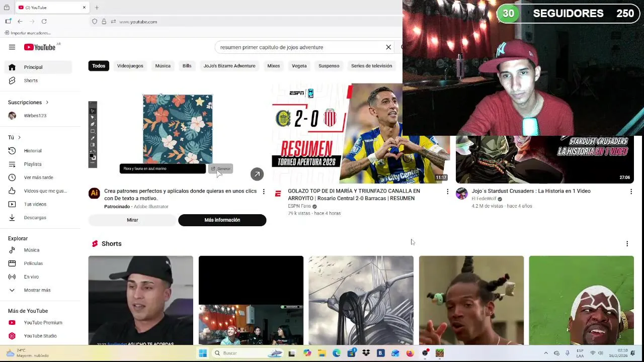
Task: Click the Mirar button
Action: pyautogui.click(x=132, y=220)
